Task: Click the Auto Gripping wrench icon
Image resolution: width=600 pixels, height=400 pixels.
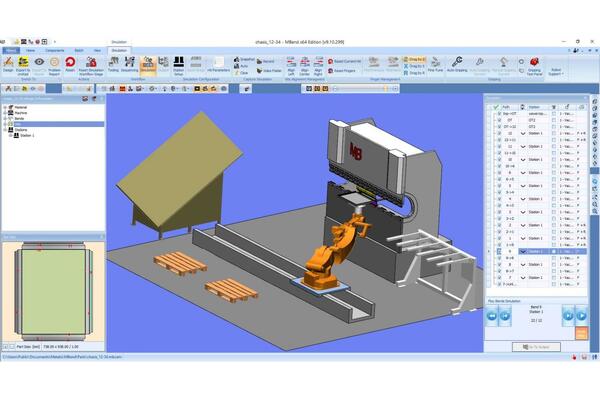Action: pyautogui.click(x=457, y=63)
